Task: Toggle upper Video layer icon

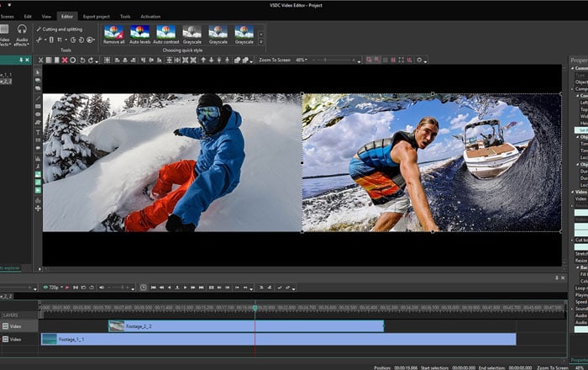Action: pos(5,326)
